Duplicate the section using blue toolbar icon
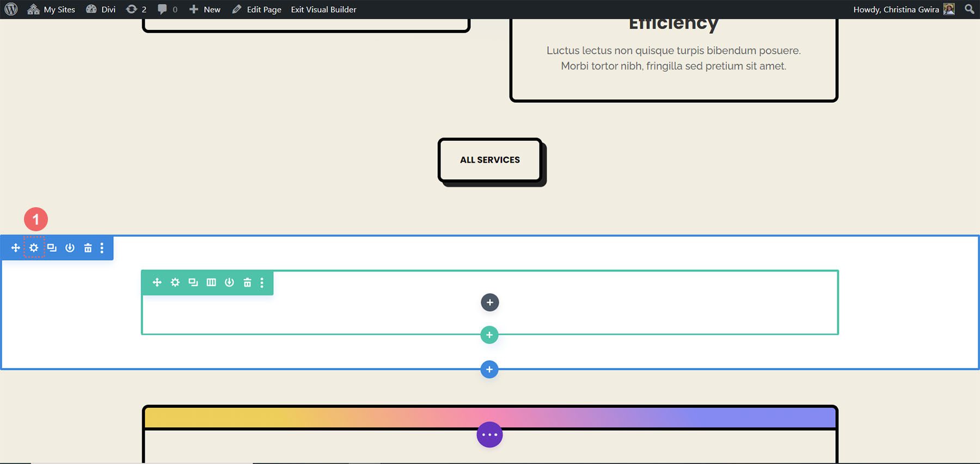The width and height of the screenshot is (980, 464). click(x=52, y=248)
